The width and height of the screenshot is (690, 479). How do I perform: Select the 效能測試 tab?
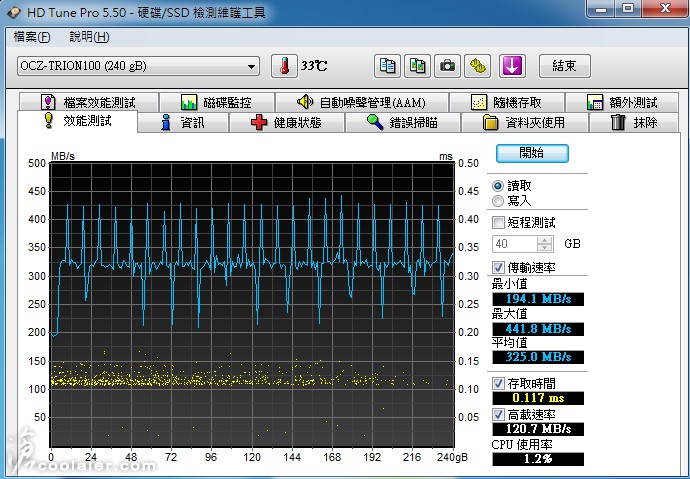(x=77, y=121)
